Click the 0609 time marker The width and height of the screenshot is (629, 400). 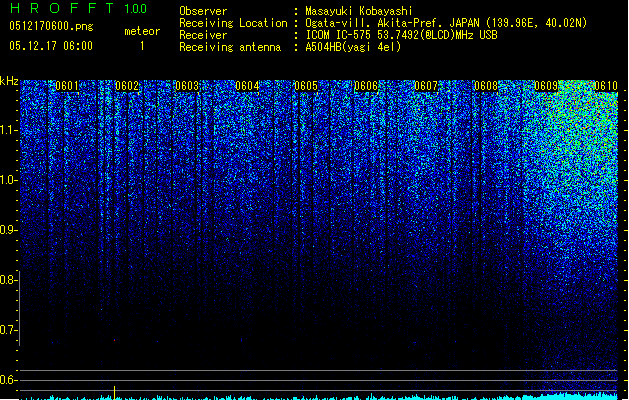[546, 86]
